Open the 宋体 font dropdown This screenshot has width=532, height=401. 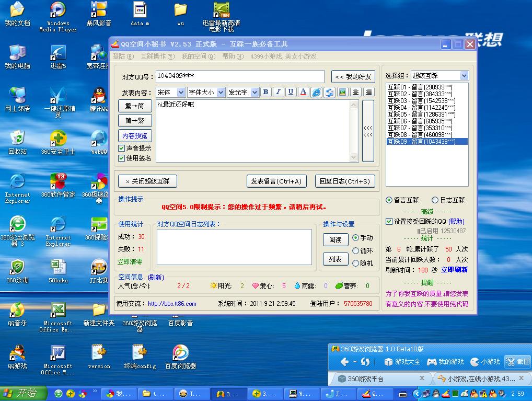point(171,92)
